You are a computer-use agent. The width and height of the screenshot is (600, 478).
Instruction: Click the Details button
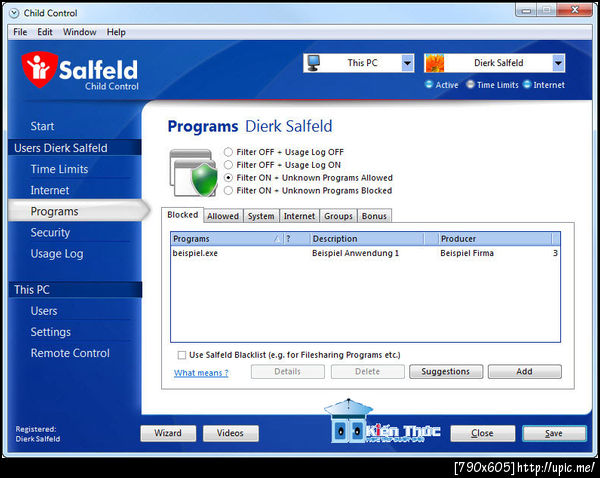[288, 372]
